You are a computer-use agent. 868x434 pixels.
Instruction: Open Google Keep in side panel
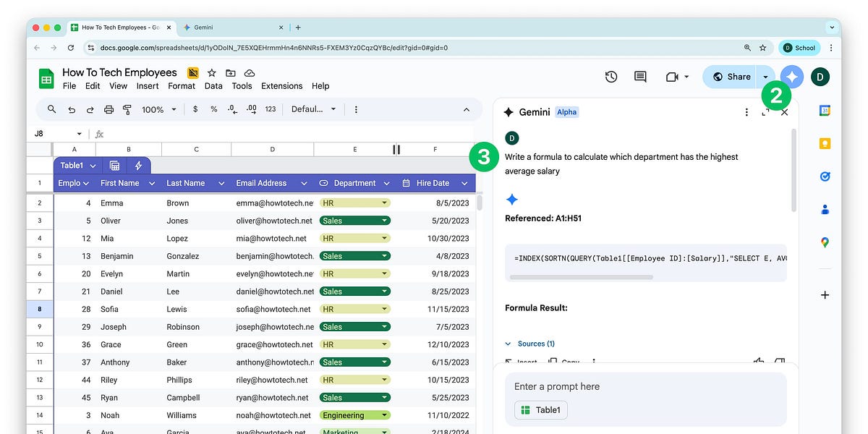tap(825, 143)
